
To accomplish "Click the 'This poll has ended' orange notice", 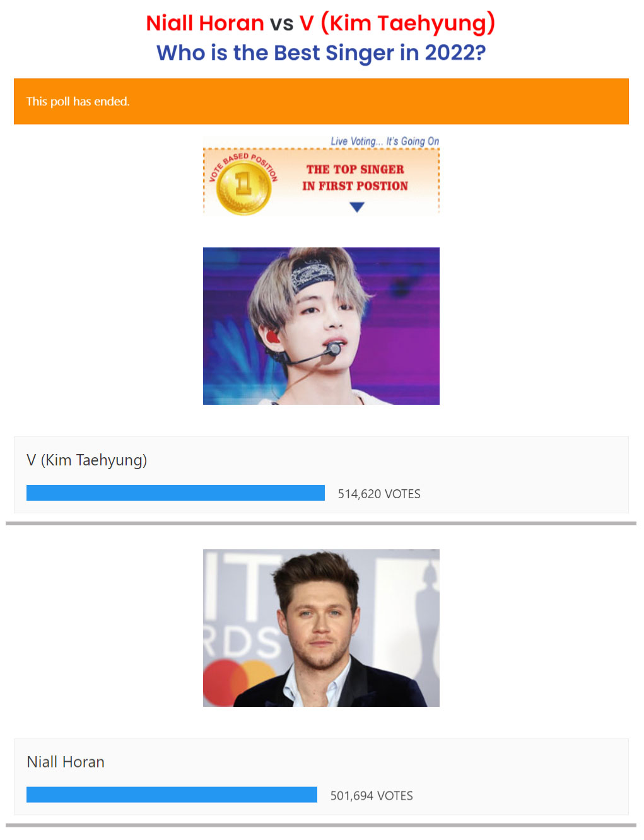I will (321, 102).
